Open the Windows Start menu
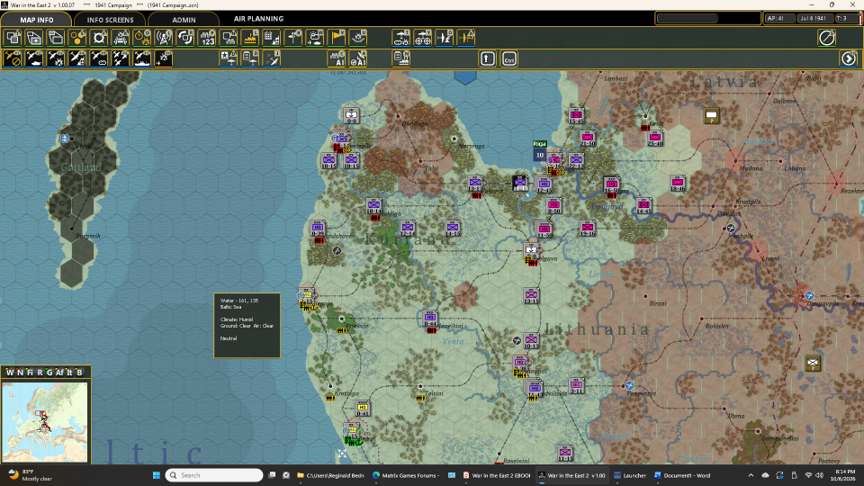The image size is (864, 486). pos(156,475)
